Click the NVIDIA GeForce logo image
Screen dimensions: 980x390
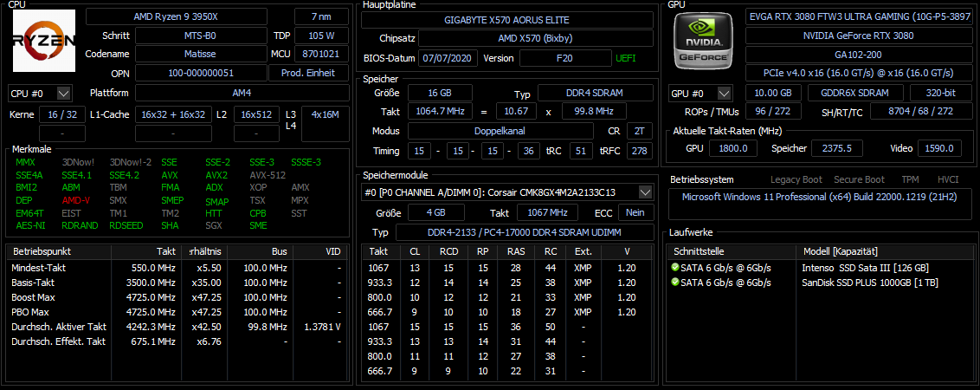[704, 40]
